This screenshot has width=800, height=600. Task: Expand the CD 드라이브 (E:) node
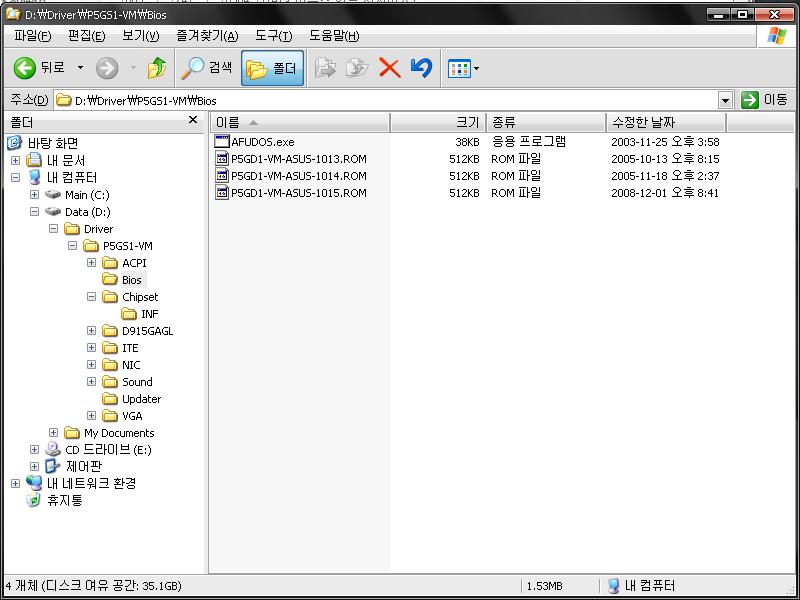point(35,449)
